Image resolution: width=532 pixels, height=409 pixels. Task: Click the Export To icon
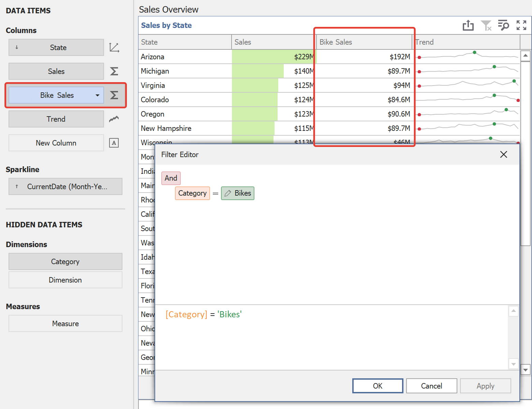(468, 25)
